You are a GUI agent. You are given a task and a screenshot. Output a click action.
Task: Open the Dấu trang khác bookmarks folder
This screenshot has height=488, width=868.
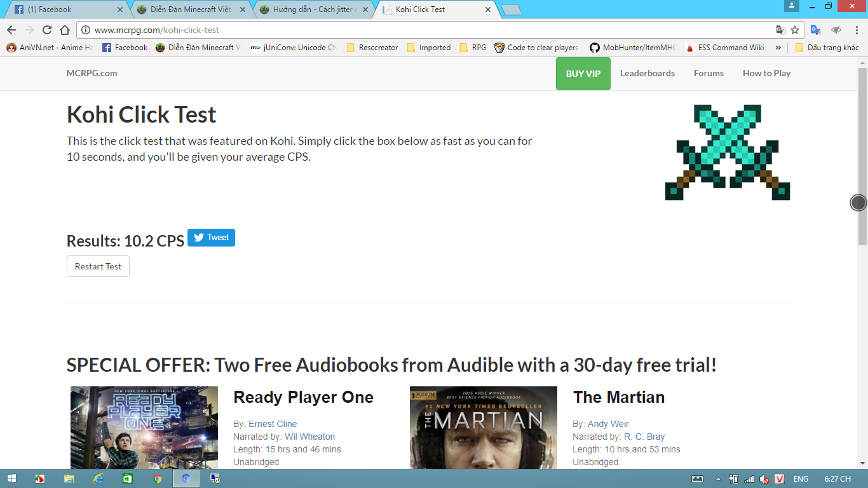click(827, 48)
